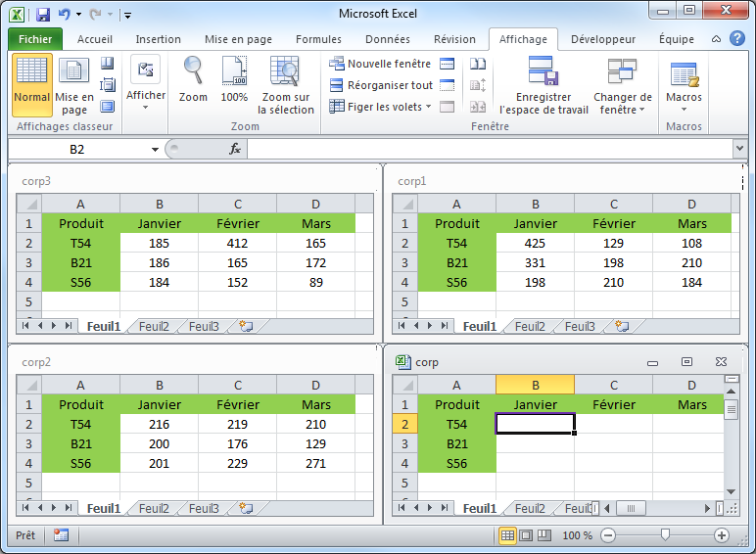The width and height of the screenshot is (756, 554).
Task: Click Réorganiser tout button
Action: click(x=381, y=85)
